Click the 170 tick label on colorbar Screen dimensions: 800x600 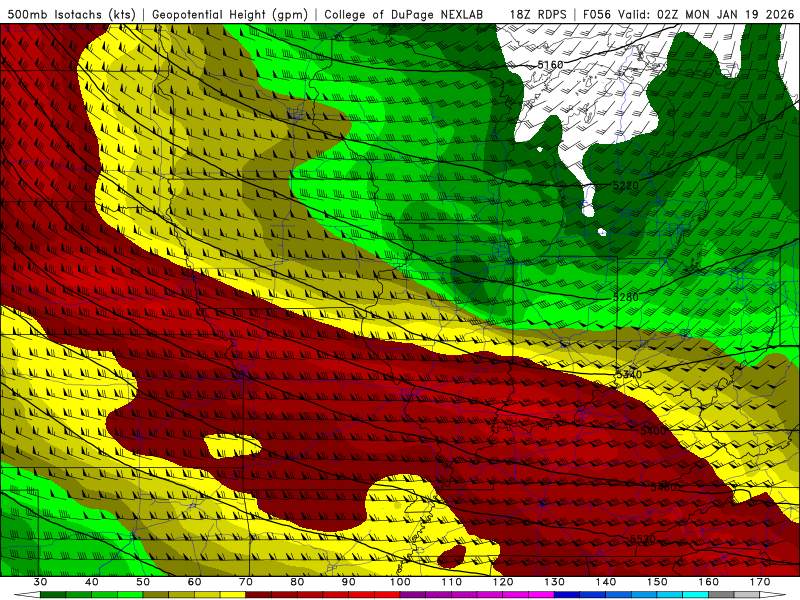760,582
